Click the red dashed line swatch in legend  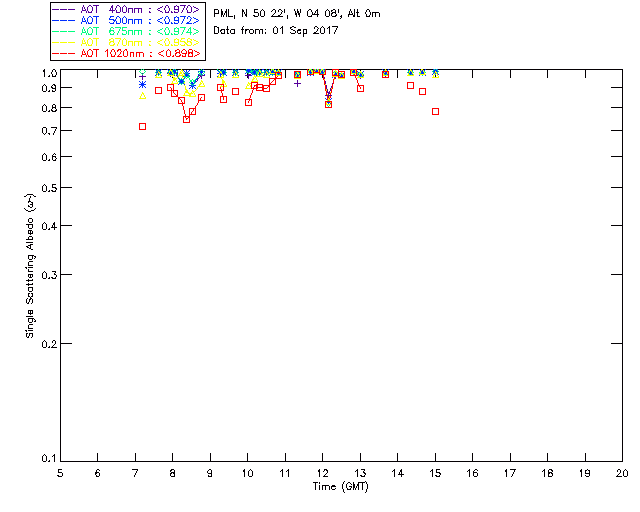click(64, 53)
